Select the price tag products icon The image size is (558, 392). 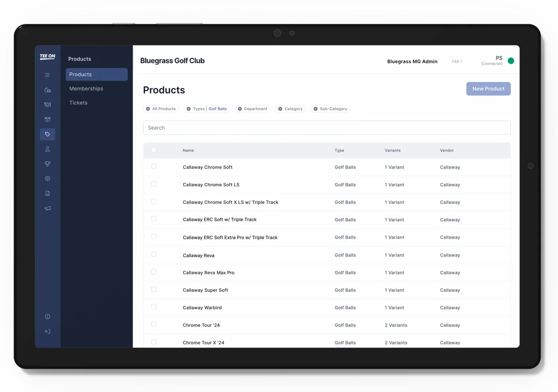tap(48, 134)
